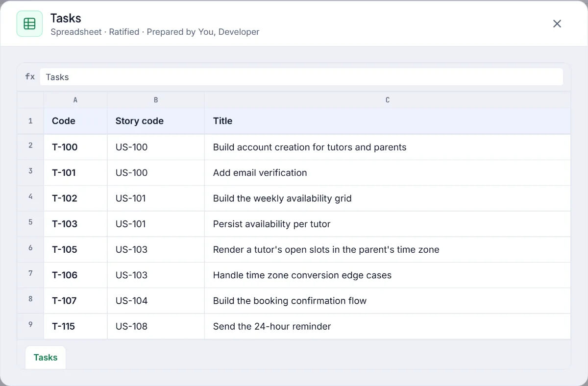Select cell T-115
Viewport: 588px width, 386px height.
75,326
